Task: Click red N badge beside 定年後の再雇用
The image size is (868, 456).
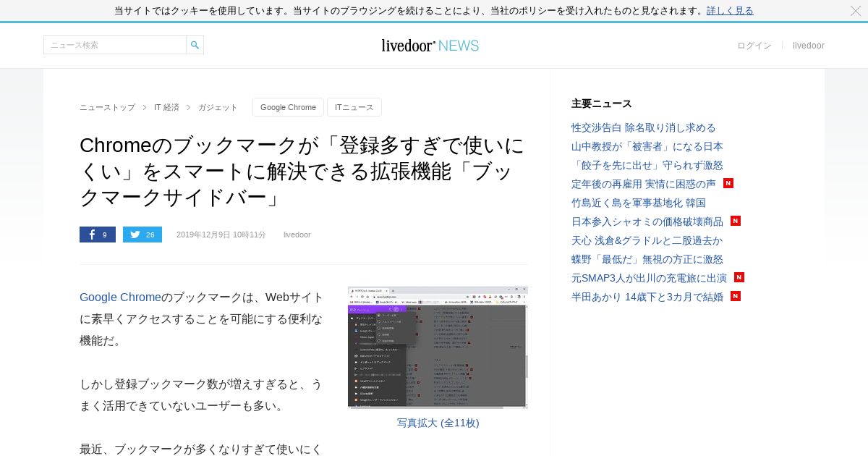Action: tap(728, 183)
